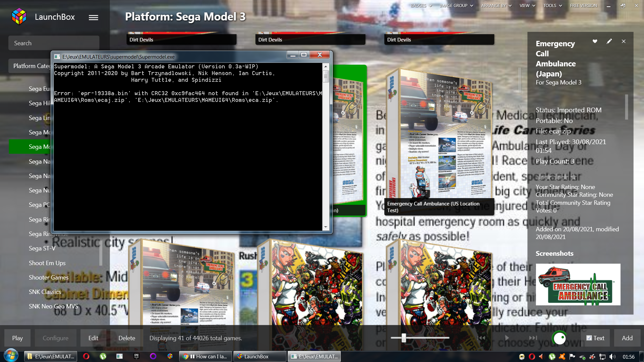The image size is (644, 362).
Task: Select Emergency Call Ambulance (US Location Test) box
Action: (439, 141)
